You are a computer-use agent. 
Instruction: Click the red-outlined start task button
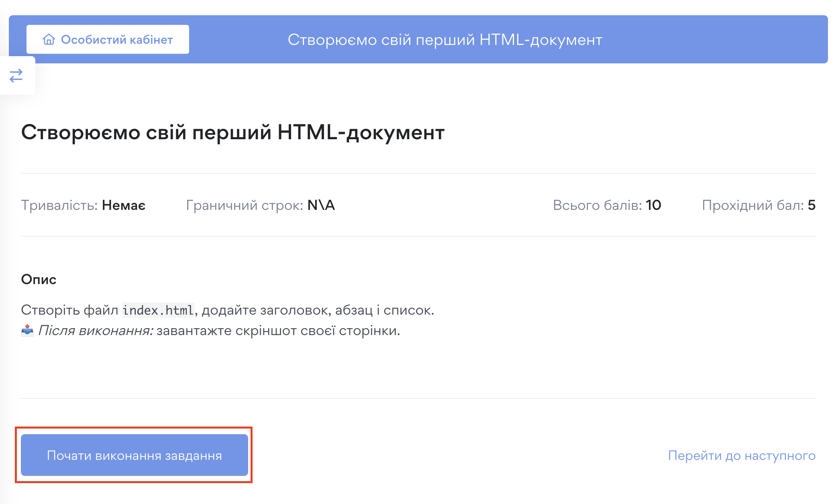pyautogui.click(x=134, y=455)
